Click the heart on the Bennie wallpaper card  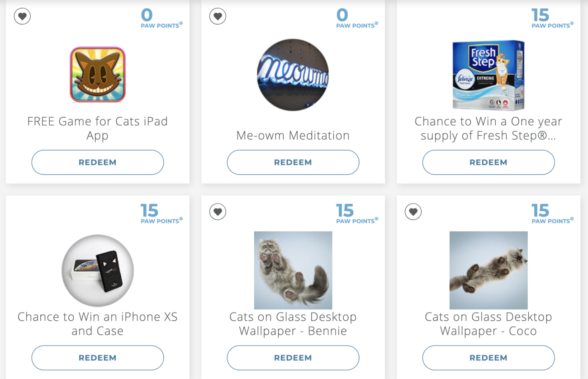(x=218, y=212)
